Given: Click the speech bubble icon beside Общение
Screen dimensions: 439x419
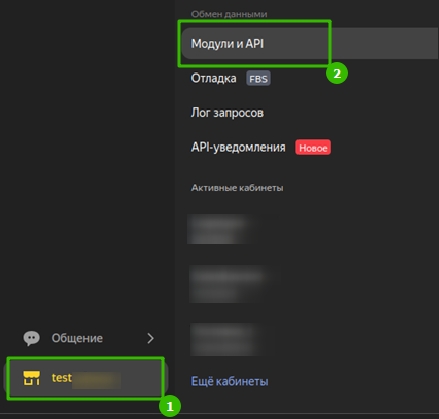Looking at the screenshot, I should point(32,338).
